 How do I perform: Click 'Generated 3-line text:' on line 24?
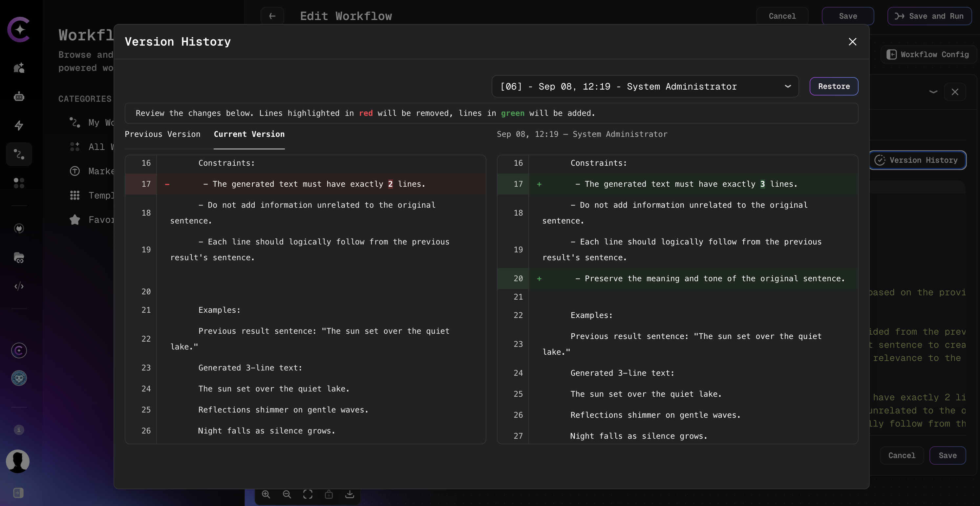coord(622,373)
